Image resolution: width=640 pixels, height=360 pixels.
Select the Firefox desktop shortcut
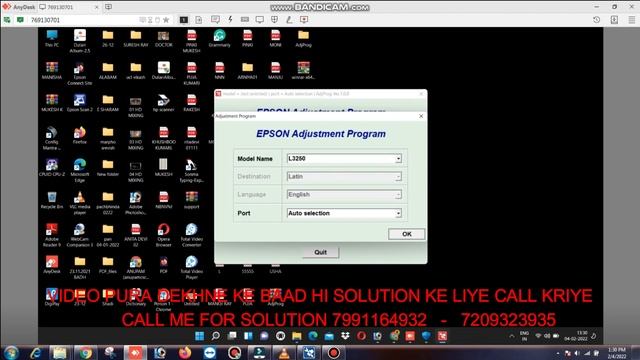pyautogui.click(x=80, y=135)
